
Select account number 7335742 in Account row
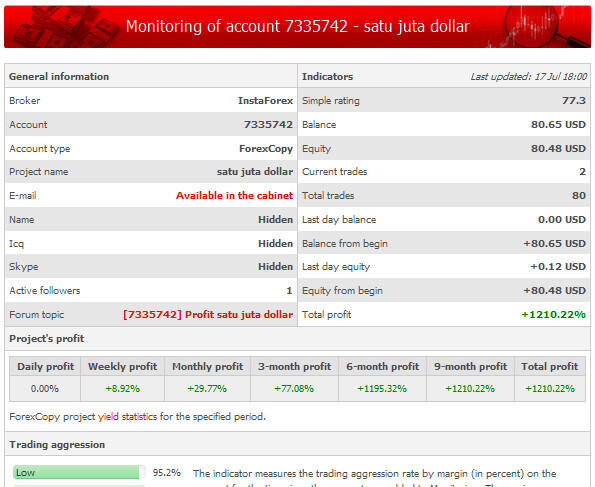[x=268, y=125]
